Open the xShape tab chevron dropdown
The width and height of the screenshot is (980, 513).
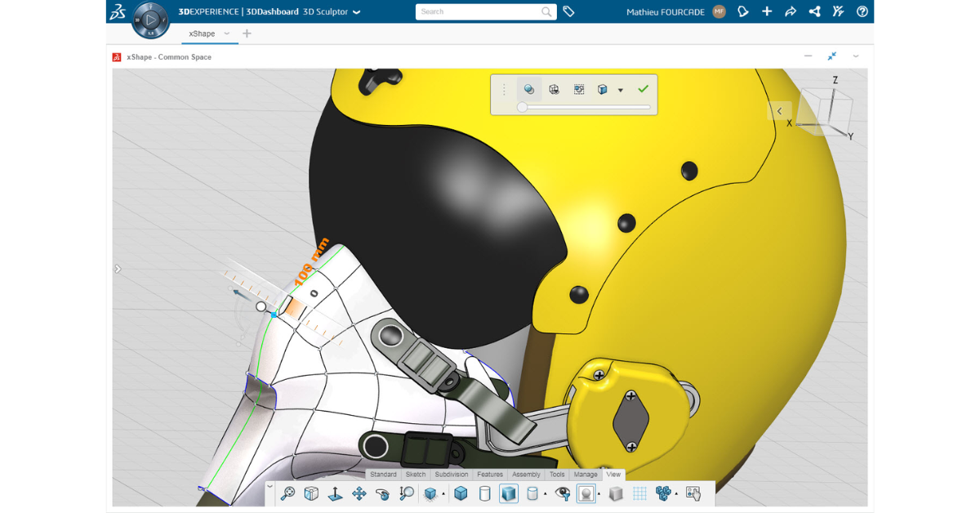(229, 33)
